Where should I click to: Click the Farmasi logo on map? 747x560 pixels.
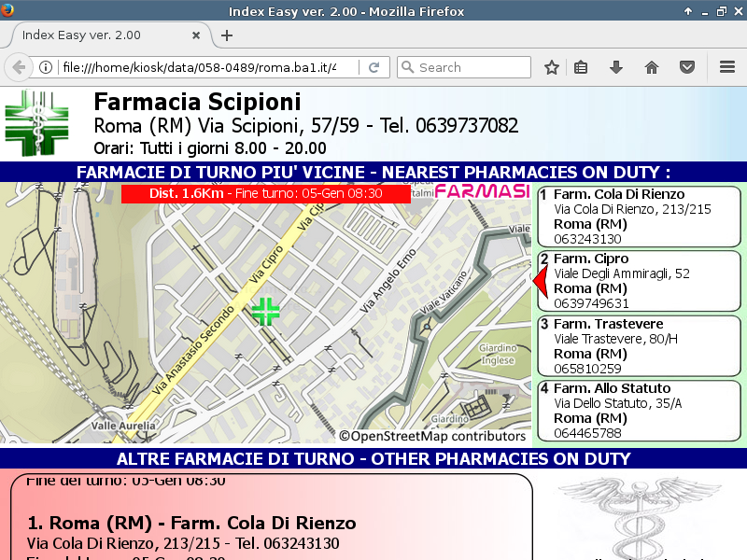(482, 192)
